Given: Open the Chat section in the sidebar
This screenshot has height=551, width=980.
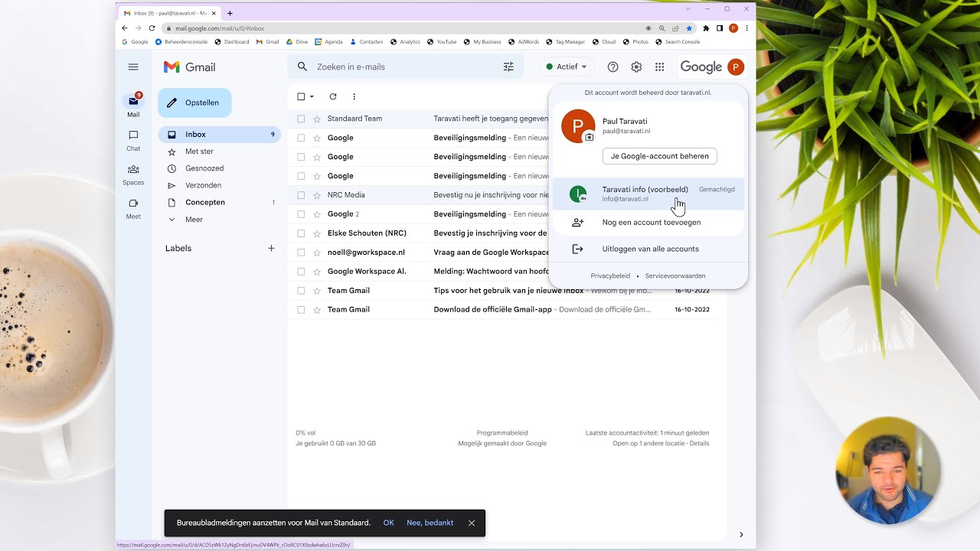Looking at the screenshot, I should point(133,140).
